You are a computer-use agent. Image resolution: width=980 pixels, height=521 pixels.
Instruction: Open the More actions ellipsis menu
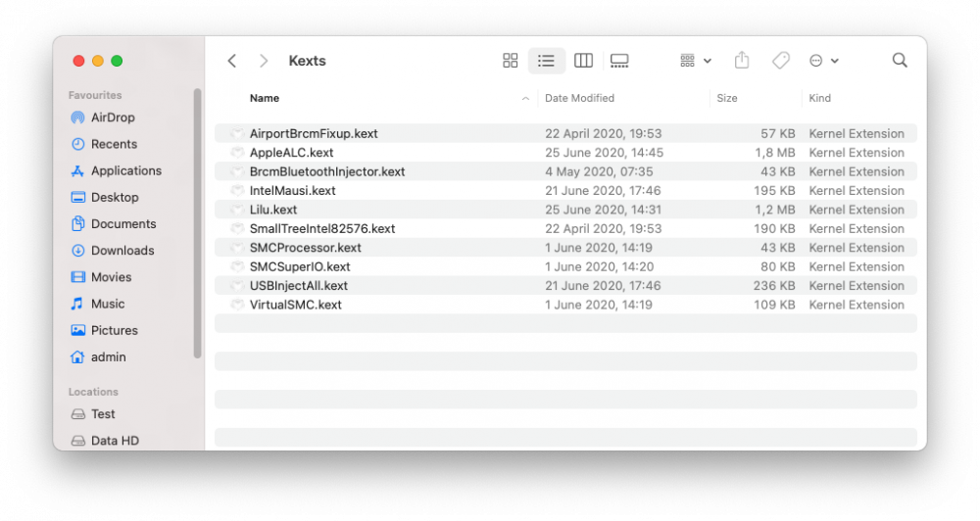[824, 61]
